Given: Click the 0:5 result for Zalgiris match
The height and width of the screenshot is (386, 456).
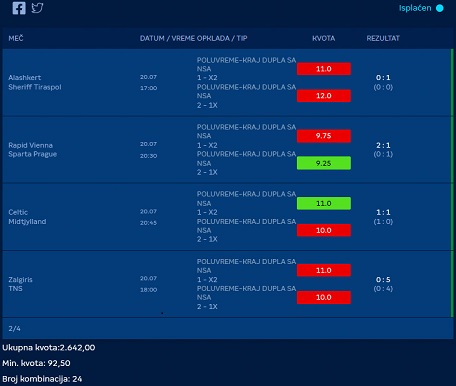Looking at the screenshot, I should coord(383,280).
